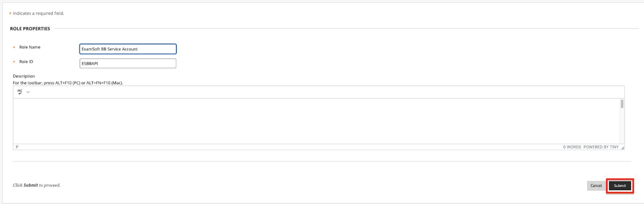Click the ROLE PROPERTIES section heading
The height and width of the screenshot is (204, 644).
(30, 29)
